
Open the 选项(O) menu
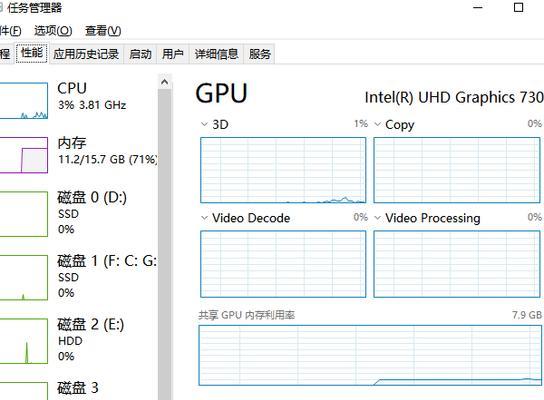pos(53,31)
